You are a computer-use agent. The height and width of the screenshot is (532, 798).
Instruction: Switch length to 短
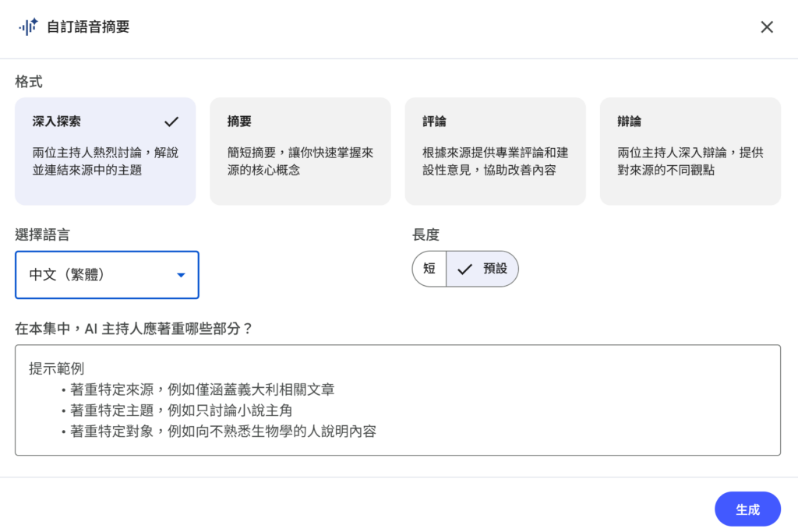[x=429, y=268]
